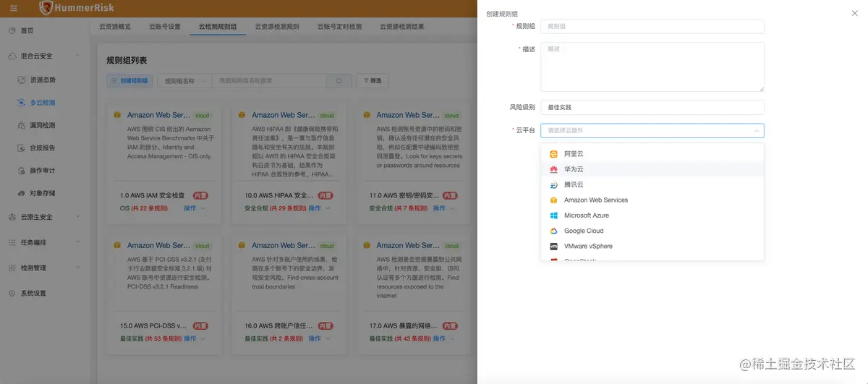Focus the rule group name search box
Image resolution: width=868 pixels, height=384 pixels.
[x=268, y=81]
